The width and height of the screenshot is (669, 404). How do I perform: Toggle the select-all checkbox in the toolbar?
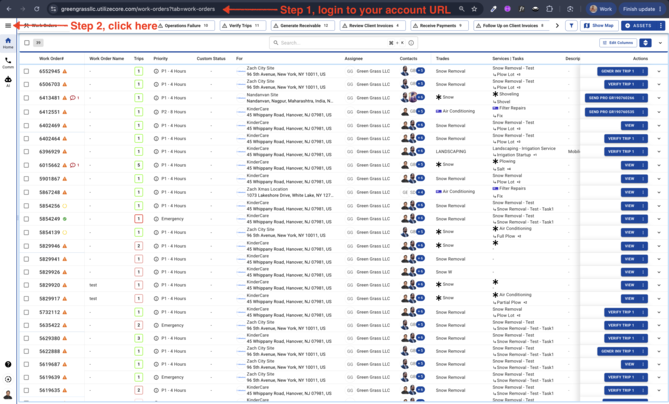27,43
